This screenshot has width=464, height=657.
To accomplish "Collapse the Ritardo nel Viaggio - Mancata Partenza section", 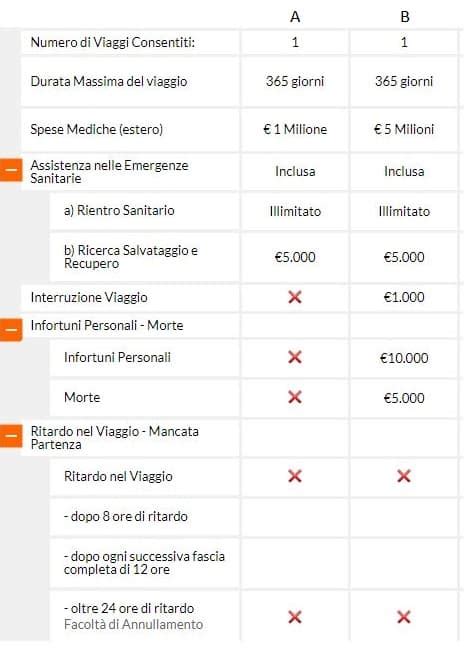I will pyautogui.click(x=11, y=436).
